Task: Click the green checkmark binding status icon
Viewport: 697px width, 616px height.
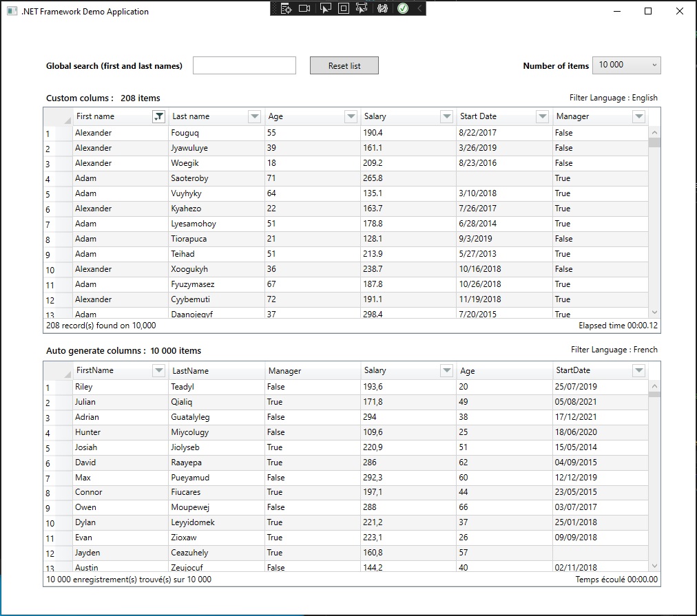Action: coord(403,8)
